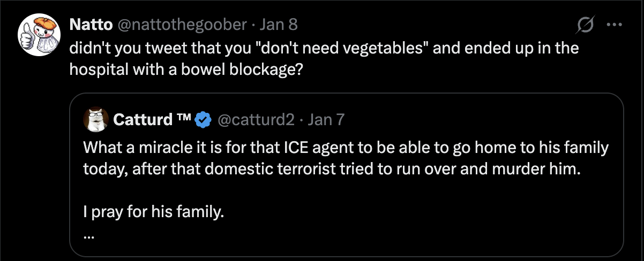Visit the @catturd2 handle link
Image resolution: width=644 pixels, height=261 pixels.
pyautogui.click(x=256, y=119)
